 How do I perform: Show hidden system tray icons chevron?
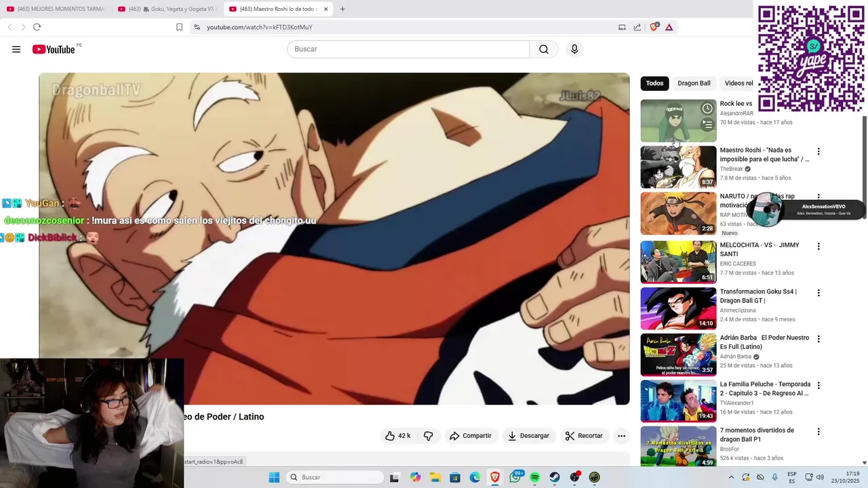(731, 477)
